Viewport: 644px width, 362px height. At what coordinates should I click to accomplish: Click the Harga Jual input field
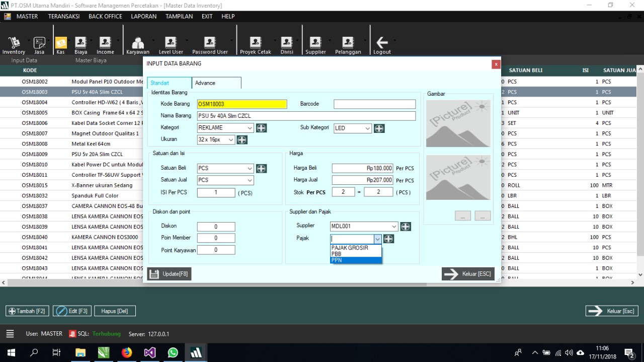[363, 180]
